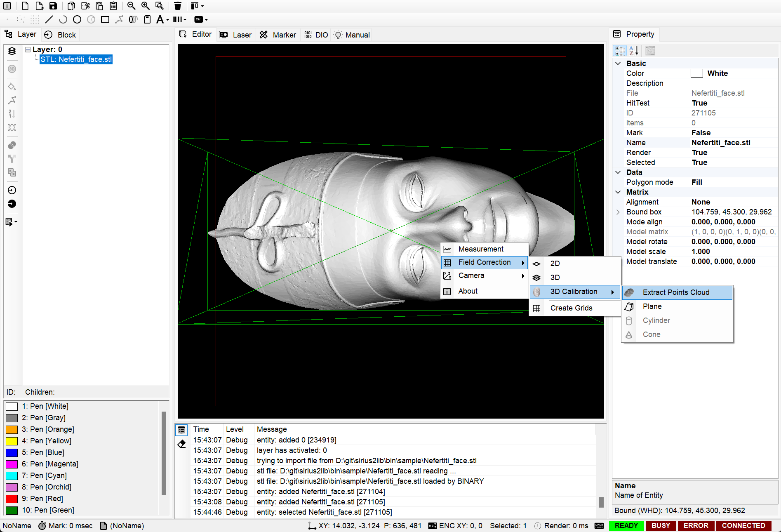Click the CONNECTED status indicator

(743, 525)
